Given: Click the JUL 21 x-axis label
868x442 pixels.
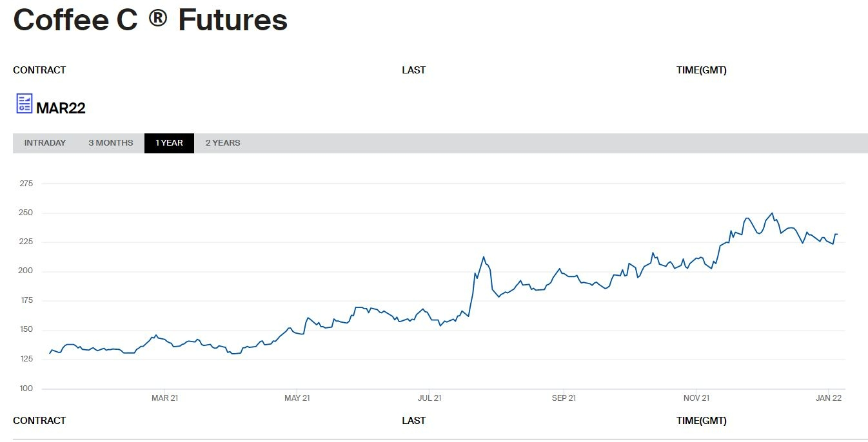Looking at the screenshot, I should pyautogui.click(x=429, y=398).
